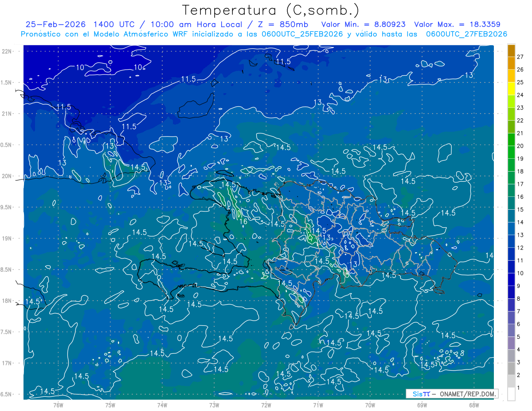The width and height of the screenshot is (532, 411).
Task: Click the 71W longitude axis label
Action: tap(318, 405)
